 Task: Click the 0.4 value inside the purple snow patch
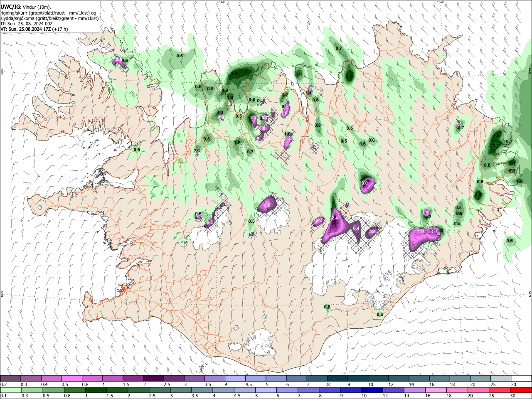tap(356, 228)
